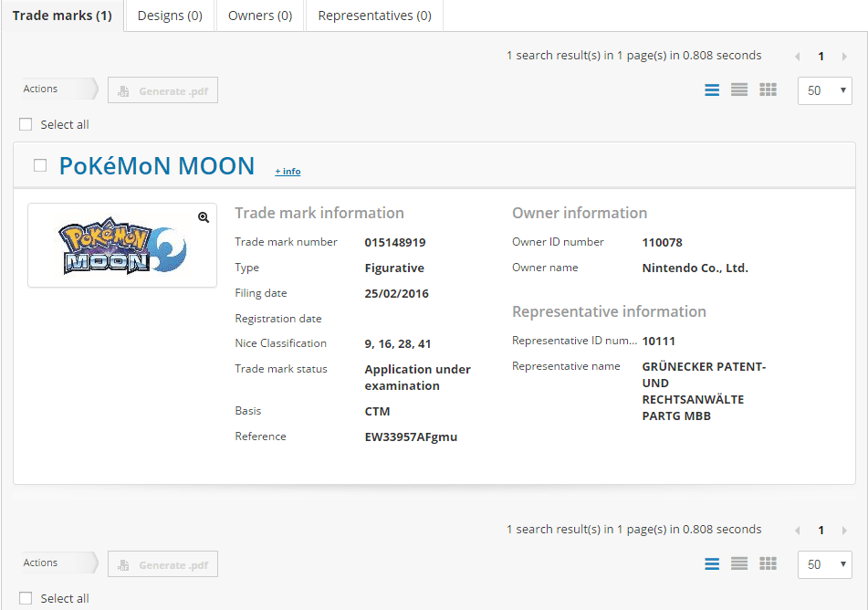Screen dimensions: 868x610
Task: Open the PoKéMoN MOON trade mark title
Action: pos(157,165)
